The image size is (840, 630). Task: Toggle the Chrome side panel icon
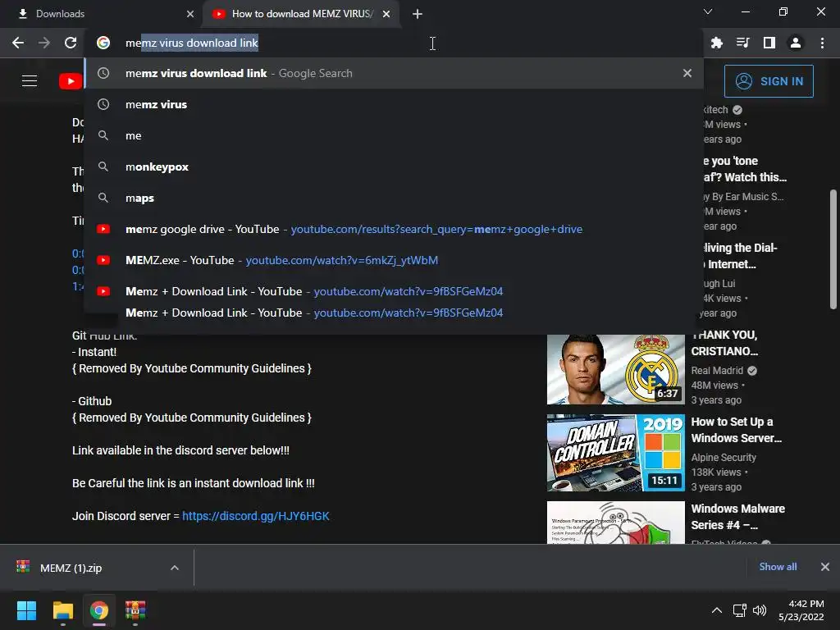[x=769, y=43]
